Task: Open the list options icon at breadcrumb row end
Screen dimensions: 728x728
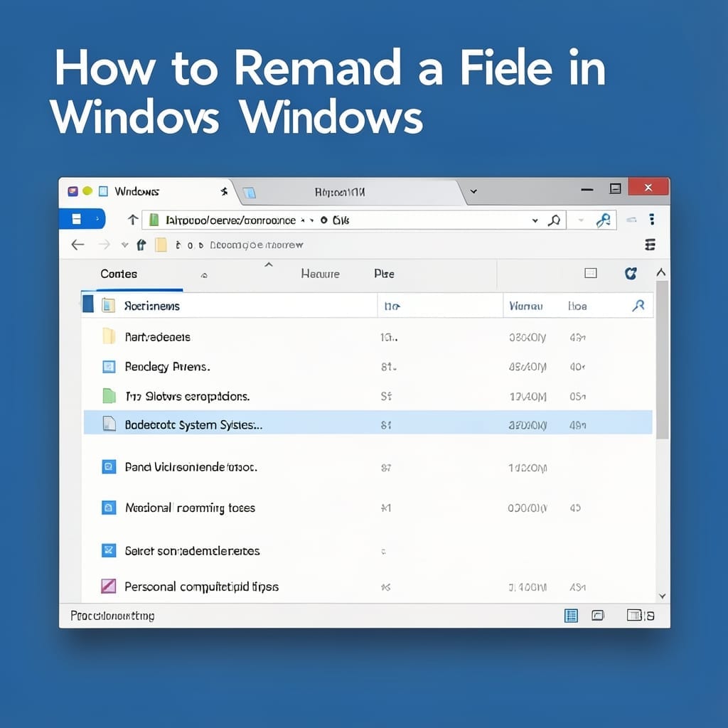Action: click(x=650, y=245)
